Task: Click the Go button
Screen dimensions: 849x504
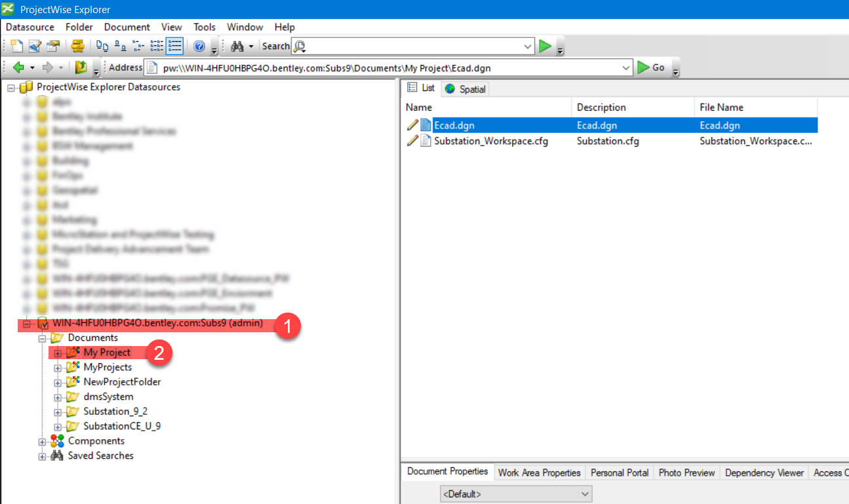Action: click(652, 68)
